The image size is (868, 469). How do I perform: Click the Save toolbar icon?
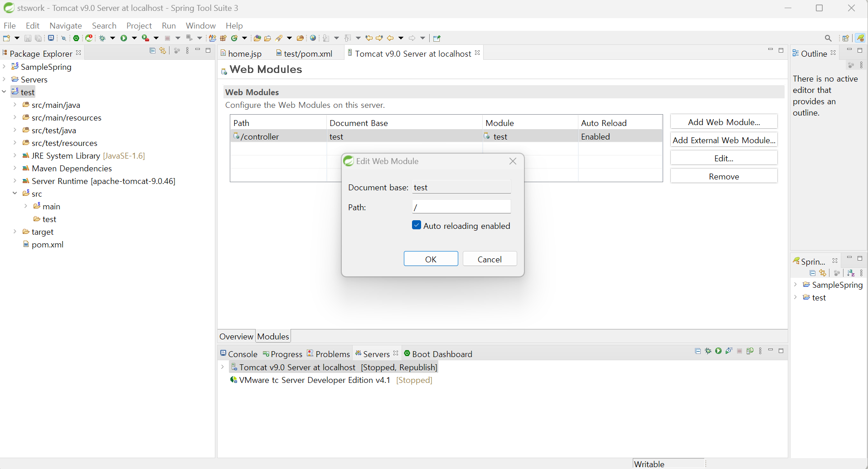28,38
